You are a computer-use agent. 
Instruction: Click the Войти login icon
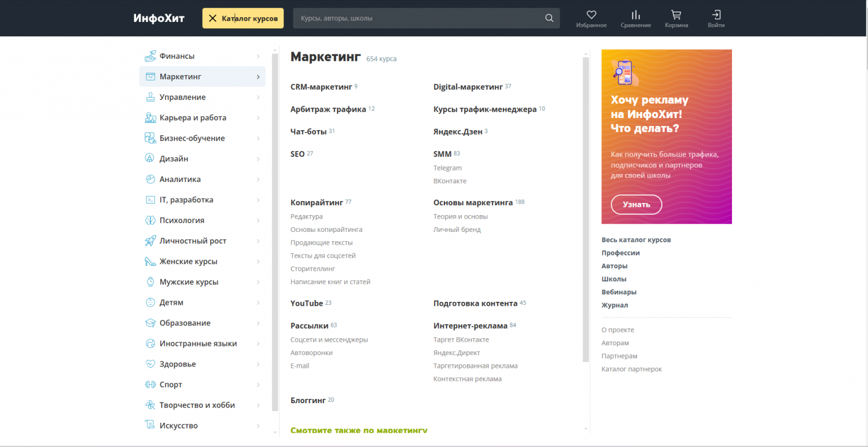716,15
